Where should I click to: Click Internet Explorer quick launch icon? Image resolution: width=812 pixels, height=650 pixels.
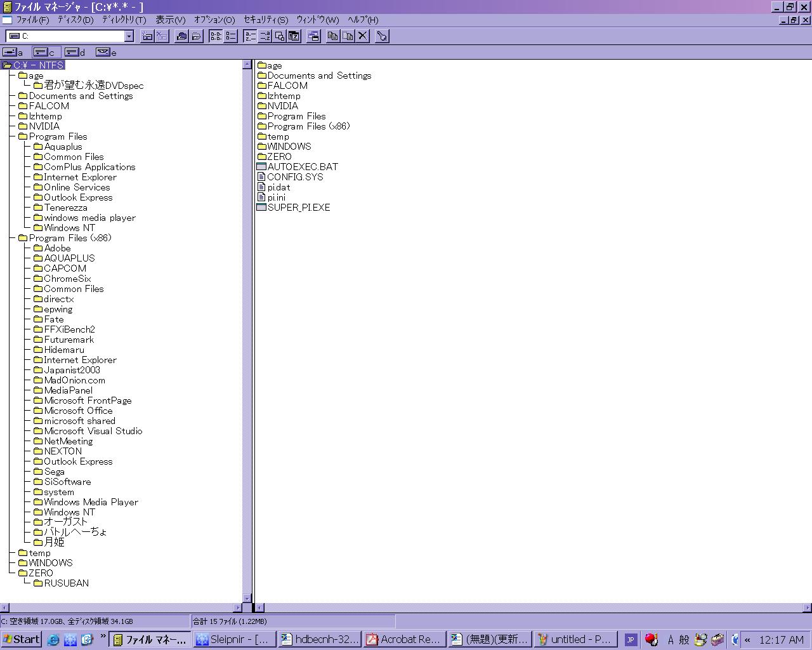tap(53, 639)
